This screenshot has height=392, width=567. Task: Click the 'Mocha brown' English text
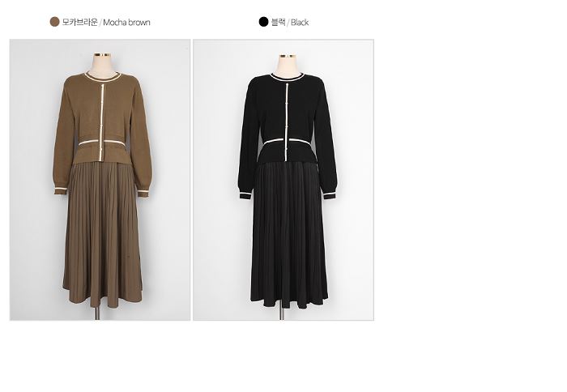coord(126,23)
